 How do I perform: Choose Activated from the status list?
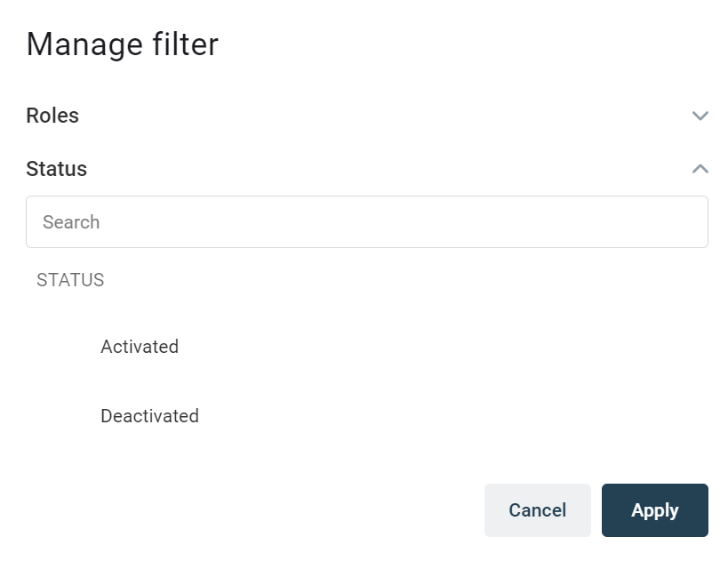click(x=140, y=347)
